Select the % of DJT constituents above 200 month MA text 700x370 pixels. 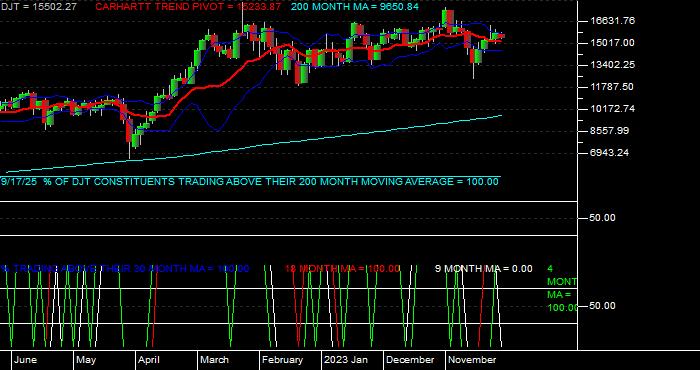coord(249,182)
